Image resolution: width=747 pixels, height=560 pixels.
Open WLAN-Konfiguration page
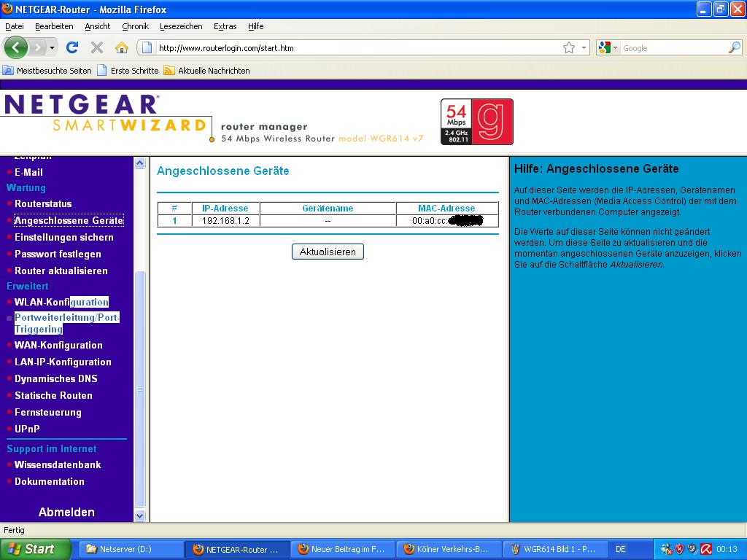tap(61, 302)
